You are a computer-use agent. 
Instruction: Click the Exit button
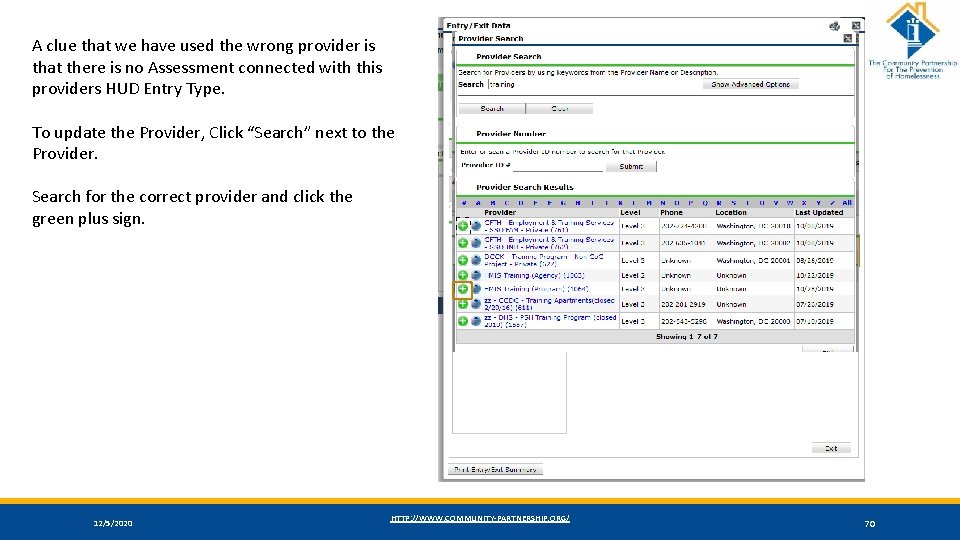coord(831,449)
